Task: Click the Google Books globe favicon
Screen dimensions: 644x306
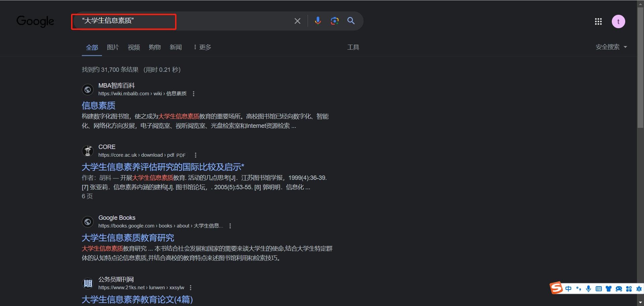Action: point(88,222)
